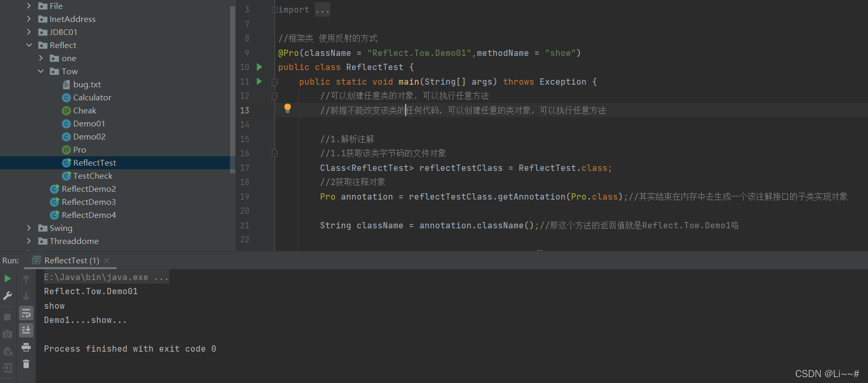Click the getAnnotation call on line 19
The image size is (868, 383).
point(532,196)
